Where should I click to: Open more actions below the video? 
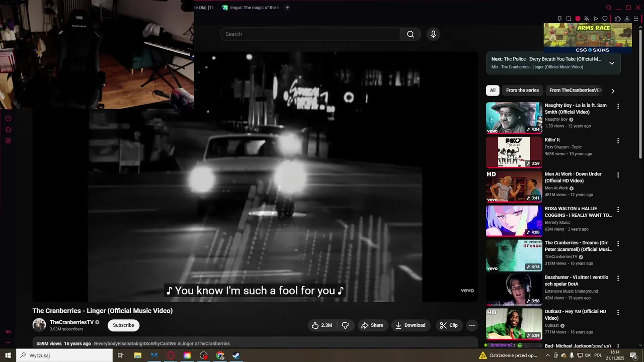472,325
